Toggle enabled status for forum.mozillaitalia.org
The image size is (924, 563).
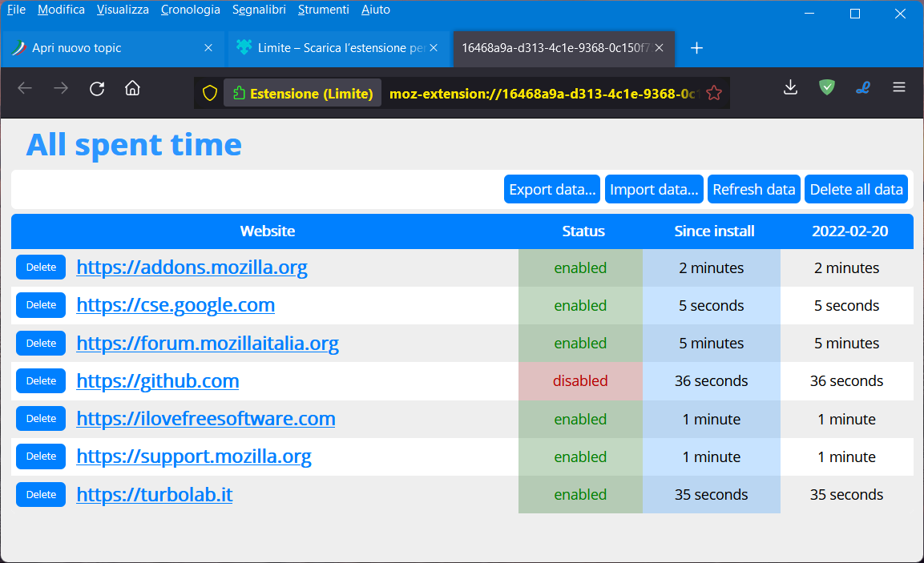[580, 344]
